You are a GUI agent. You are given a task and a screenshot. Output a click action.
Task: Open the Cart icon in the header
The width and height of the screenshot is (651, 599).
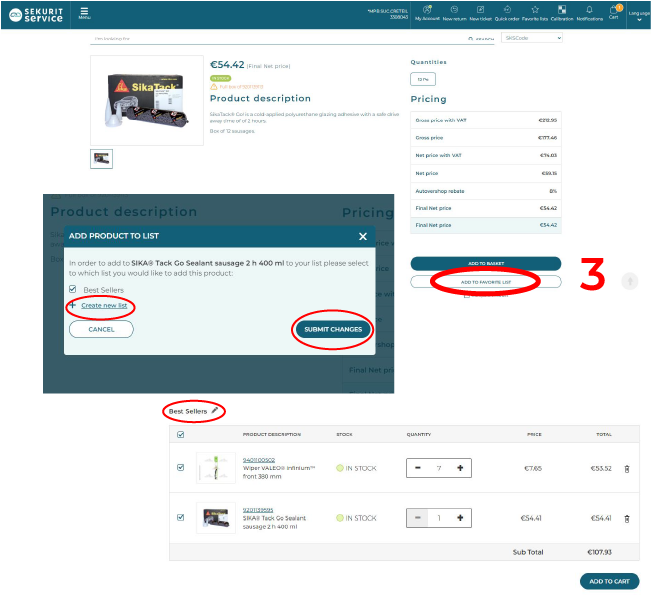pyautogui.click(x=614, y=12)
